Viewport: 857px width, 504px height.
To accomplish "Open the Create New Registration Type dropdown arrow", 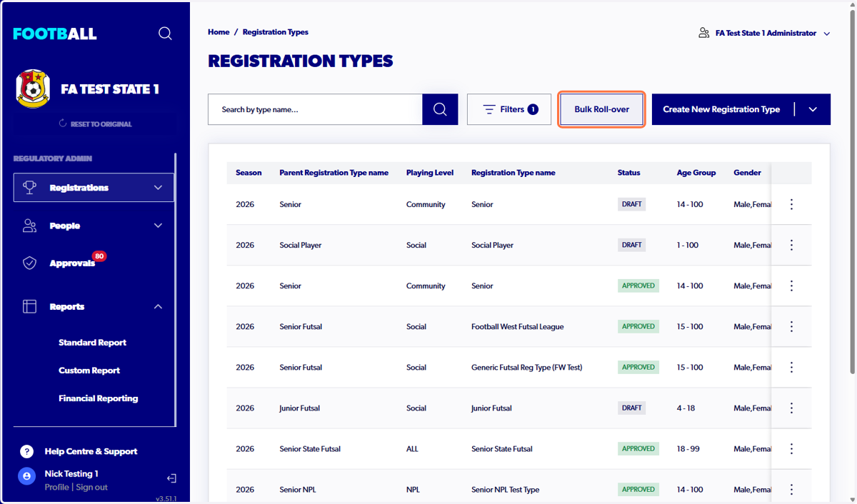I will click(813, 109).
